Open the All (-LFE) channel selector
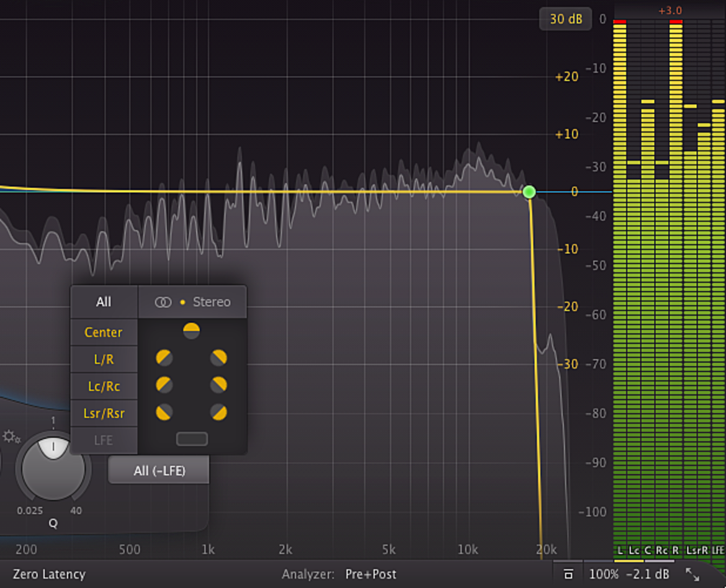Image resolution: width=726 pixels, height=588 pixels. 159,470
